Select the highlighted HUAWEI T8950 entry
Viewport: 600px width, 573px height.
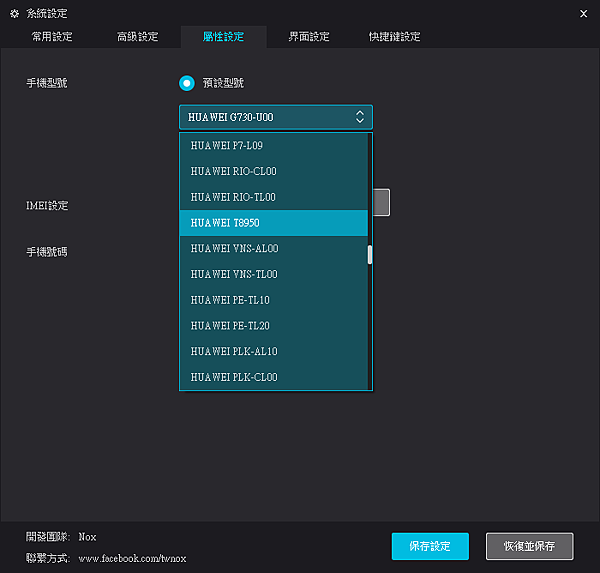[274, 223]
